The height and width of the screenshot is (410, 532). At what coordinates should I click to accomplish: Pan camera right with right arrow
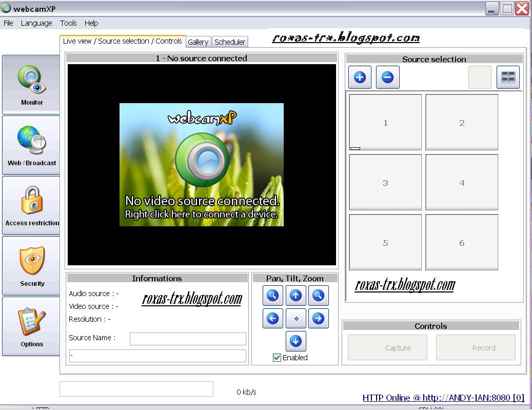click(x=318, y=318)
